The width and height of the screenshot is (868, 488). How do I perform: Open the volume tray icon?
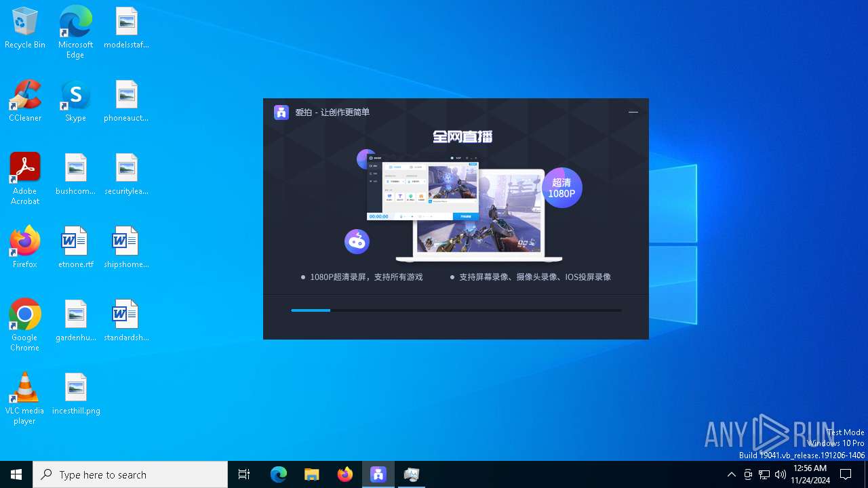click(x=781, y=474)
